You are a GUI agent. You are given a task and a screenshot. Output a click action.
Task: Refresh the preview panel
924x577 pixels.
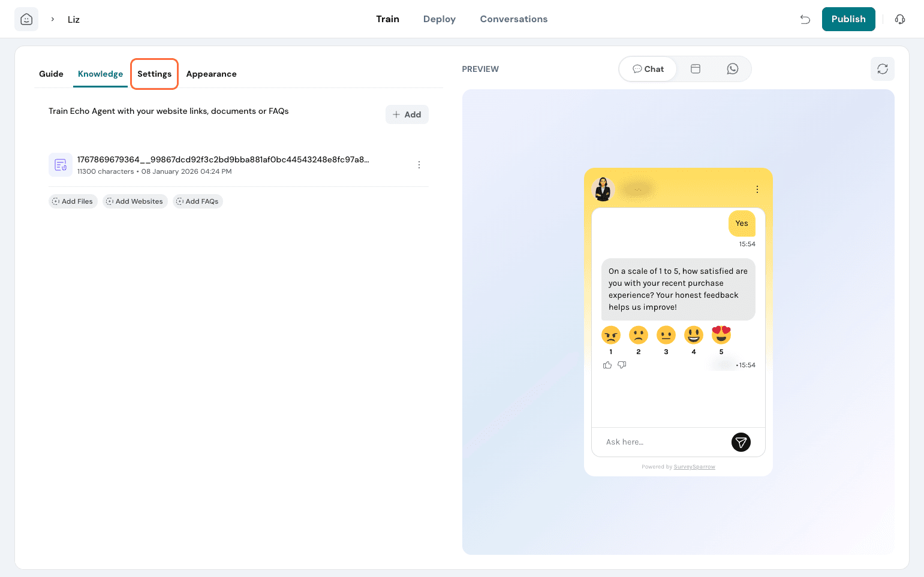882,69
